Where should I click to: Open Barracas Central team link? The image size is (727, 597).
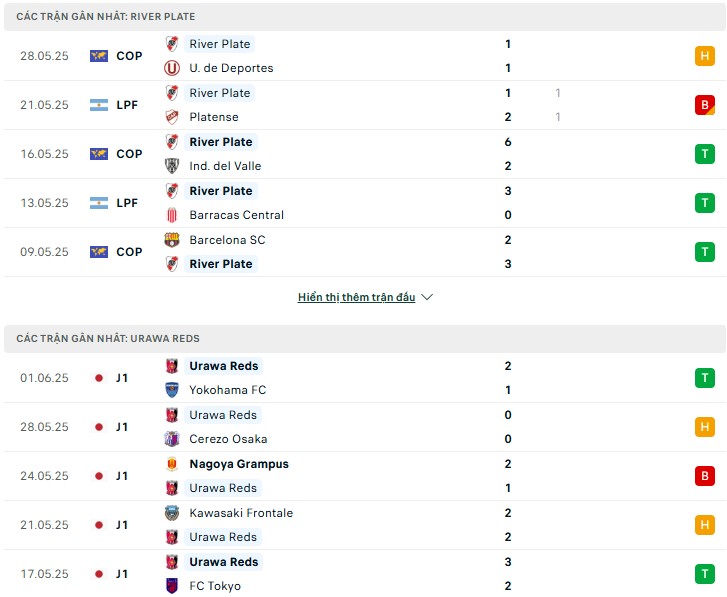click(236, 215)
